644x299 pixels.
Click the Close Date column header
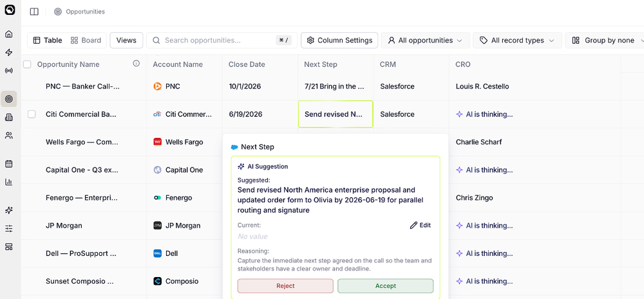coord(247,64)
